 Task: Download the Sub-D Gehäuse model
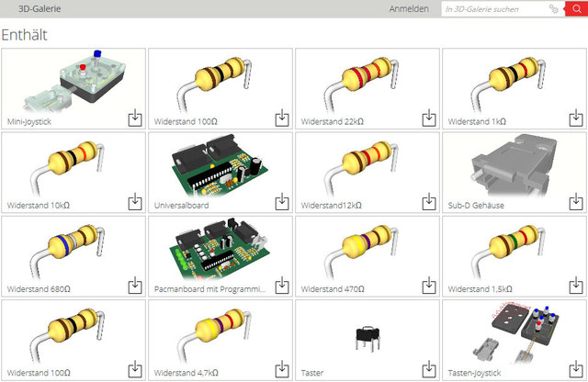pos(576,202)
